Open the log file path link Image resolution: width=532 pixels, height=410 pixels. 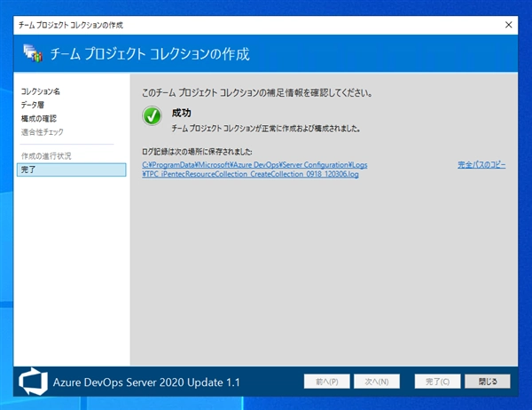coord(254,170)
